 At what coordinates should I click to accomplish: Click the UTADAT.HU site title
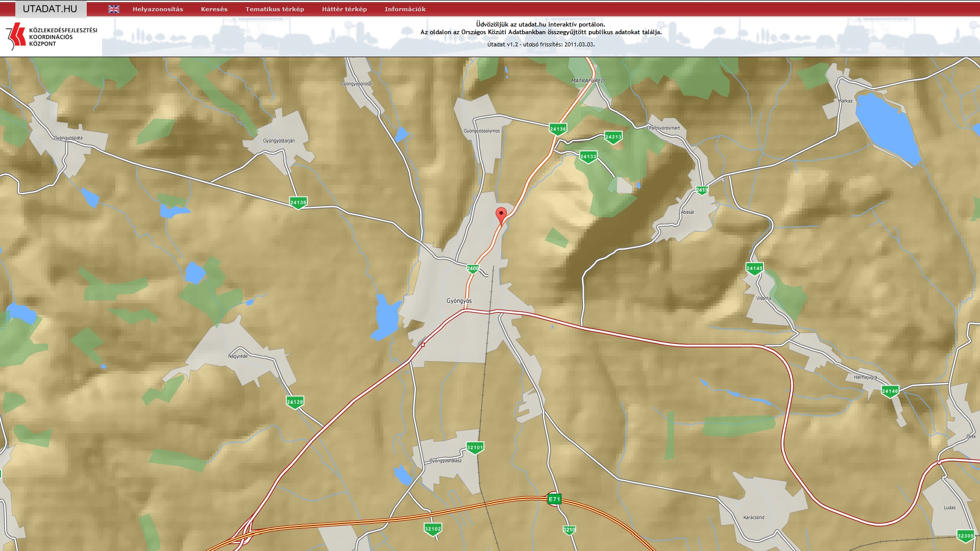(x=50, y=9)
